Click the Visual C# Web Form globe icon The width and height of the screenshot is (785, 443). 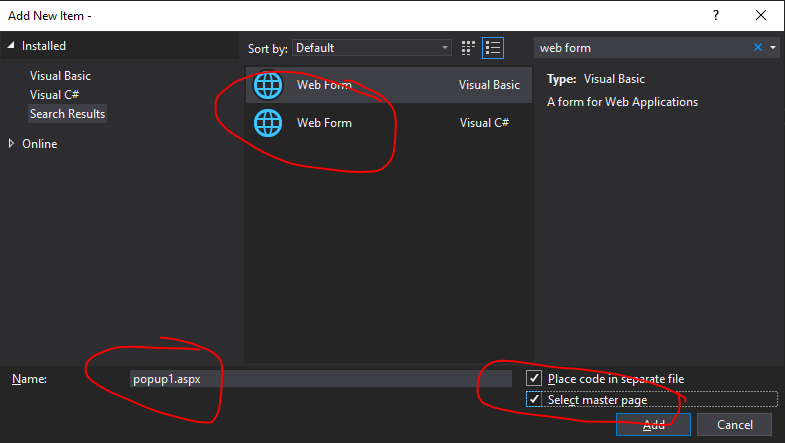[x=268, y=123]
